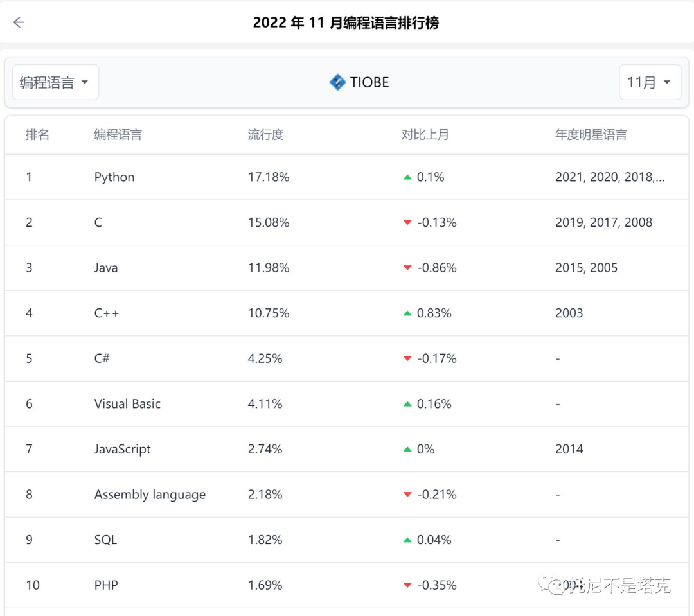
Task: Click the 17.18% popularity value
Action: click(x=269, y=177)
